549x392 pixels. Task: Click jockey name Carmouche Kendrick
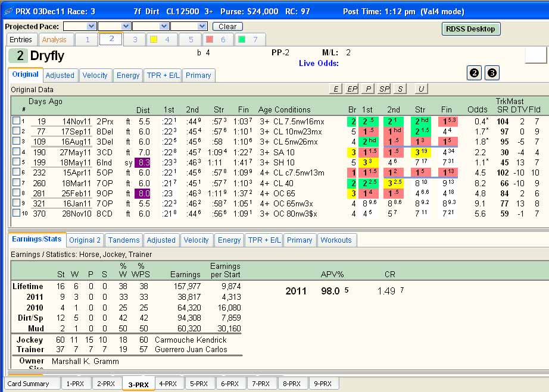[191, 340]
